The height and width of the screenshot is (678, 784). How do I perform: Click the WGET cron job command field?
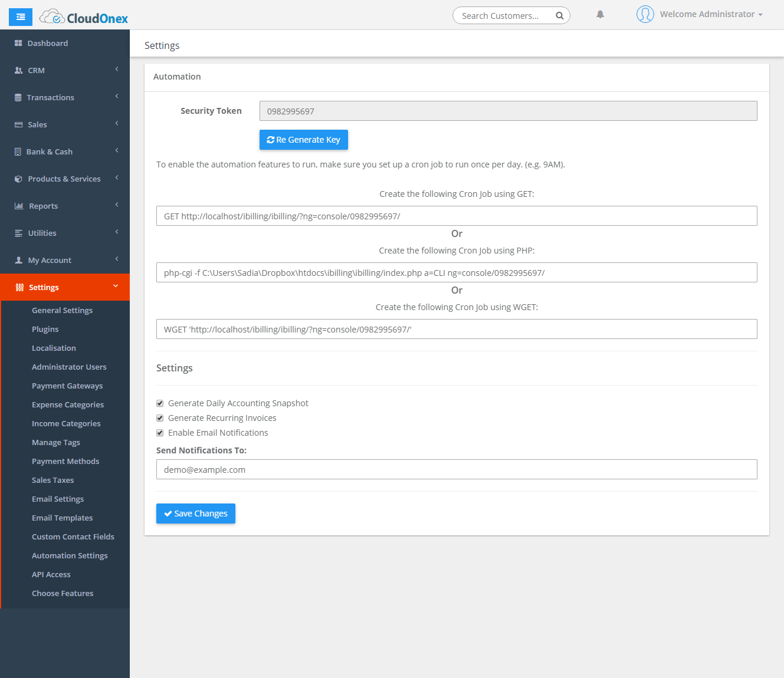pyautogui.click(x=457, y=329)
